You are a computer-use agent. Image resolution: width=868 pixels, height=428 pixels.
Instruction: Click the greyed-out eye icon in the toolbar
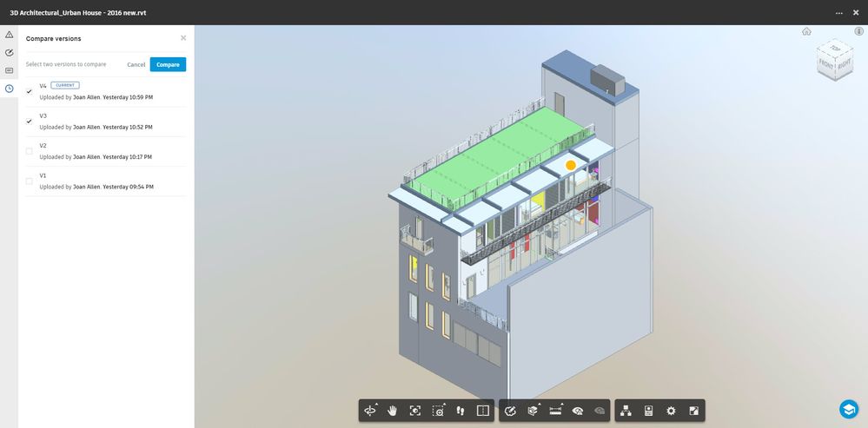coord(599,411)
